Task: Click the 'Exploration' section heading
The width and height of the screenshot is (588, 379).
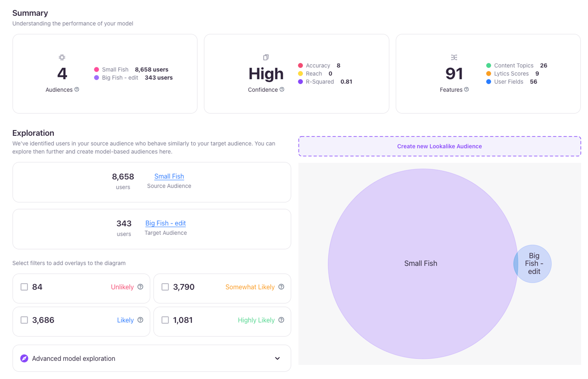Action: pyautogui.click(x=33, y=133)
